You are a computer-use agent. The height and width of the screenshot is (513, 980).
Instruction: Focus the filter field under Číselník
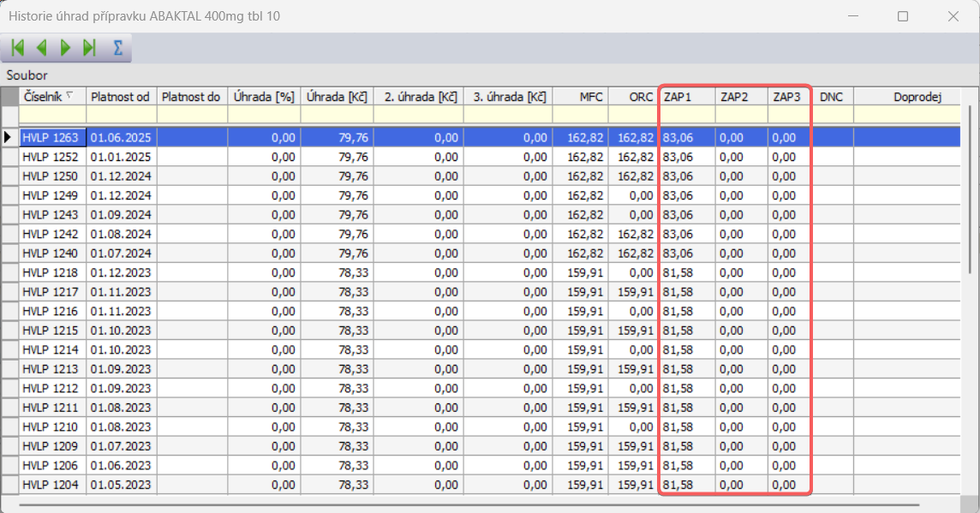click(52, 115)
